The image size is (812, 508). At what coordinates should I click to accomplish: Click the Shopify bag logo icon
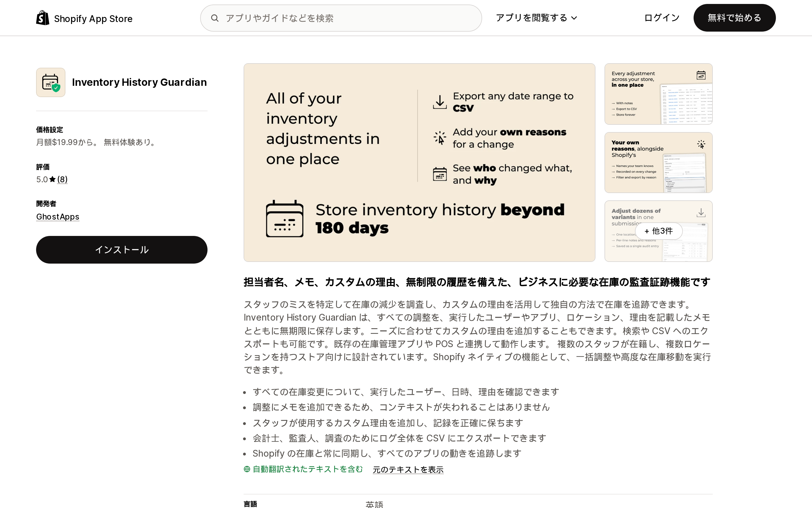pos(43,18)
